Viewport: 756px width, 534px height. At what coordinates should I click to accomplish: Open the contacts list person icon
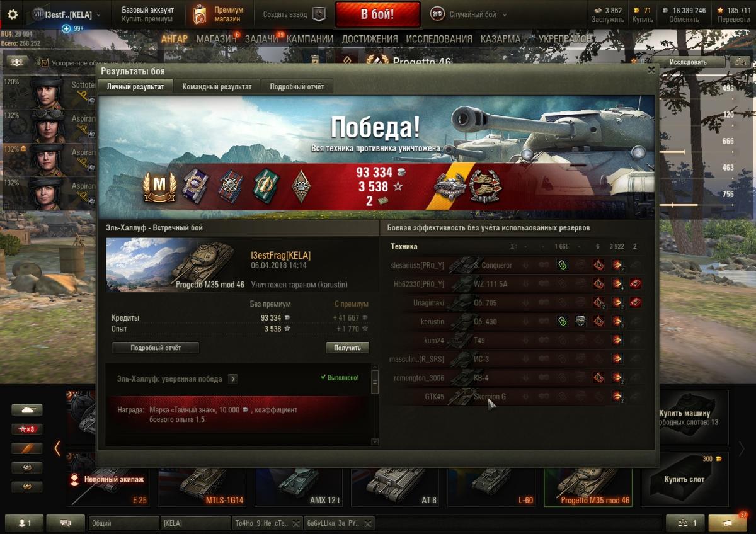[24, 523]
